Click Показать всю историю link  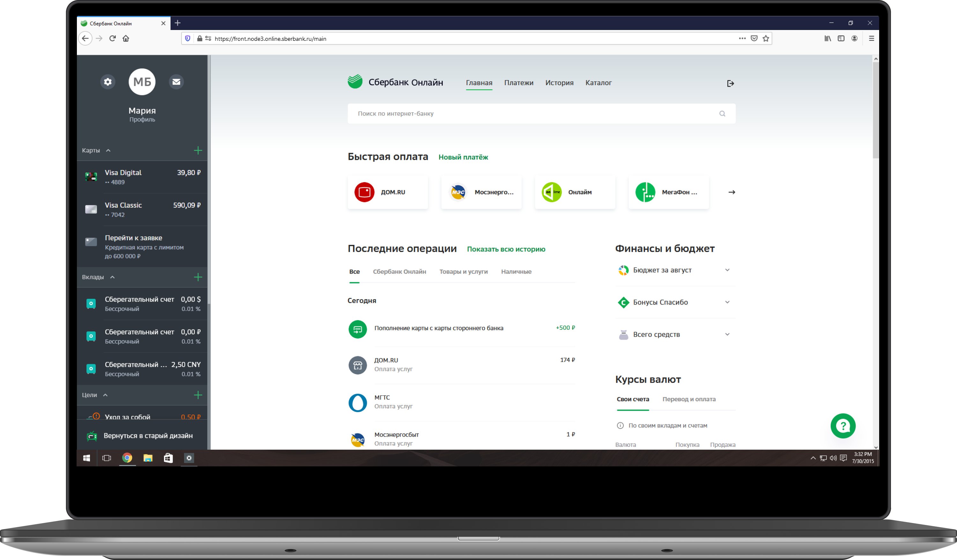pyautogui.click(x=506, y=249)
